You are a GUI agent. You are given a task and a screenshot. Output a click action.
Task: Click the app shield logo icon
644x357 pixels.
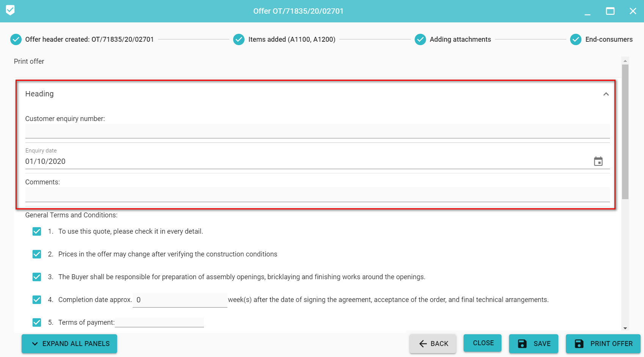[x=10, y=10]
